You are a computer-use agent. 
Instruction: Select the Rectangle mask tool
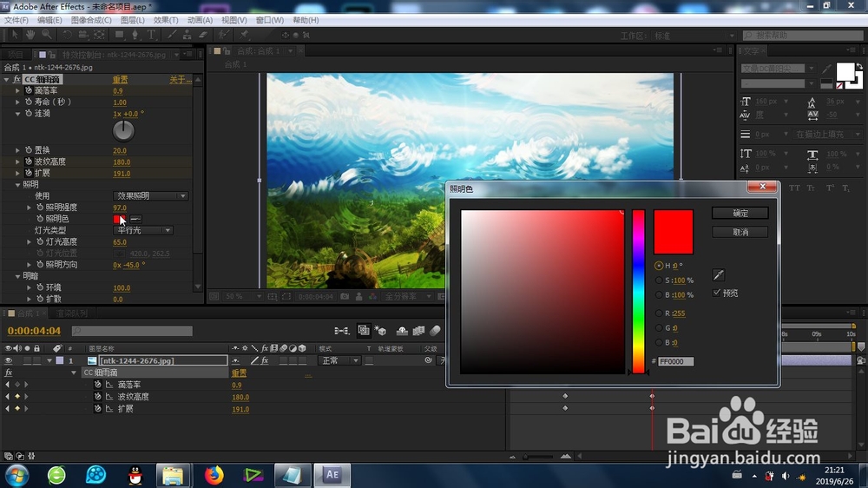(x=119, y=35)
